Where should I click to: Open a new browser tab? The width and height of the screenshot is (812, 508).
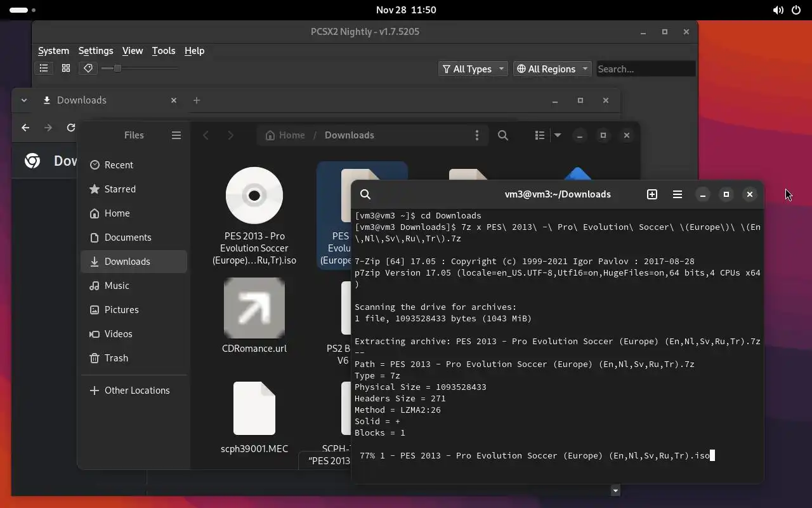197,100
